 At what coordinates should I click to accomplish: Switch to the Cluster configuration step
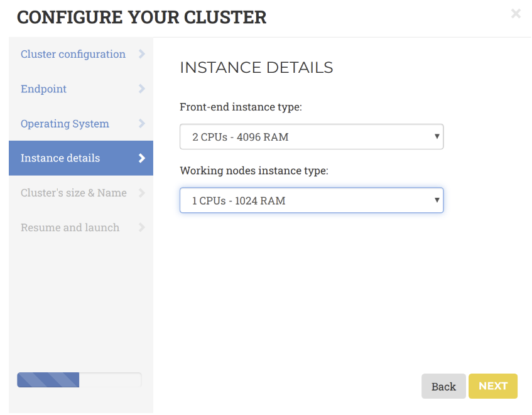click(x=72, y=54)
